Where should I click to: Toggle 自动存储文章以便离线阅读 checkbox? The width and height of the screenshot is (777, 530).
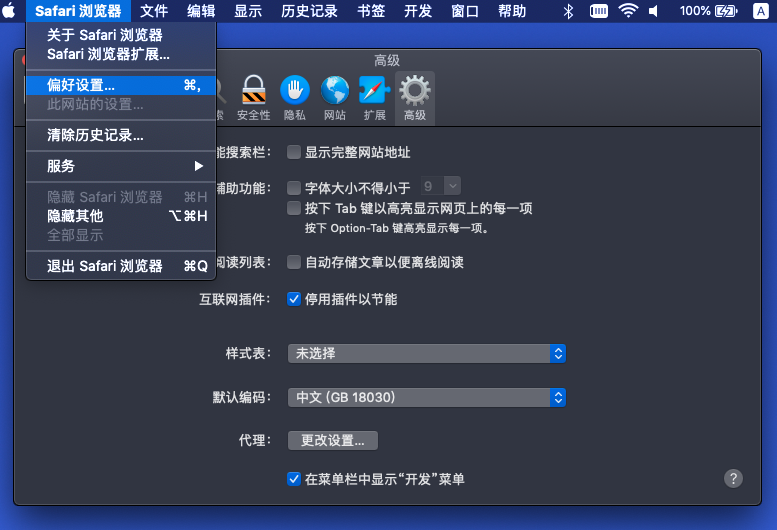[x=294, y=262]
